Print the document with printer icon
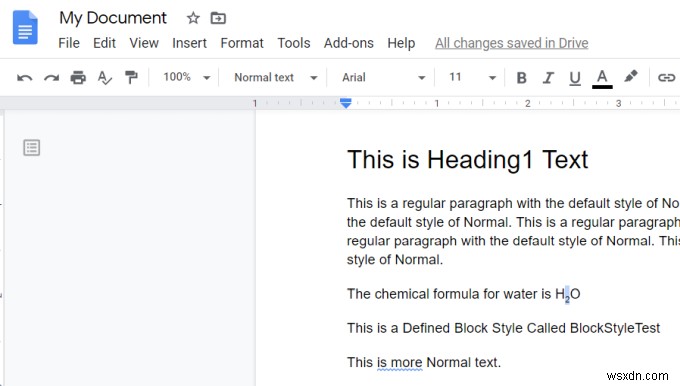 click(x=78, y=77)
